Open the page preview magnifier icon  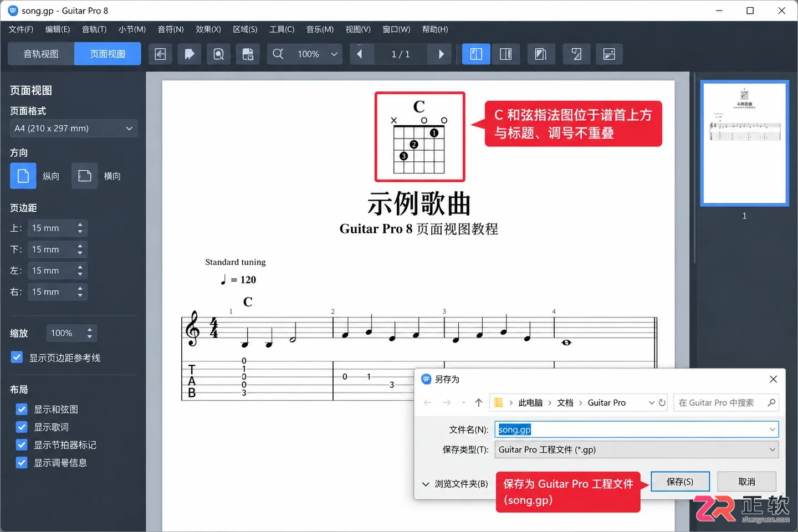[x=219, y=54]
